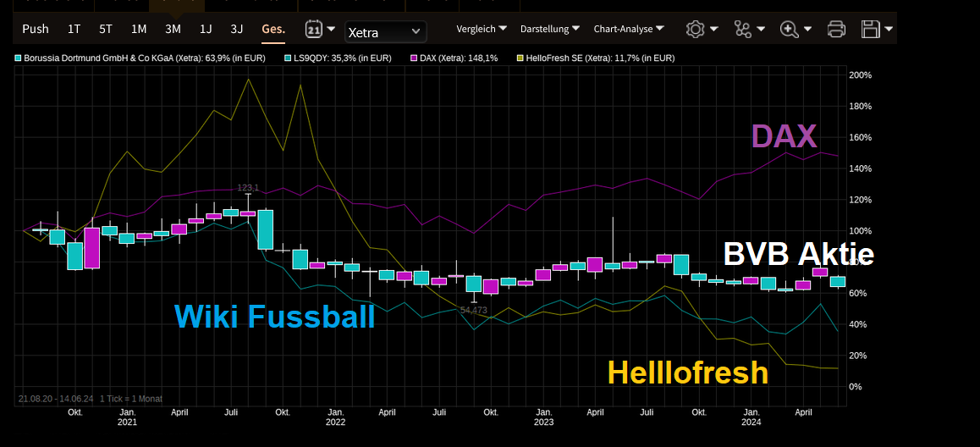This screenshot has width=980, height=447.
Task: Click the zoom magnifier icon
Action: [790, 29]
